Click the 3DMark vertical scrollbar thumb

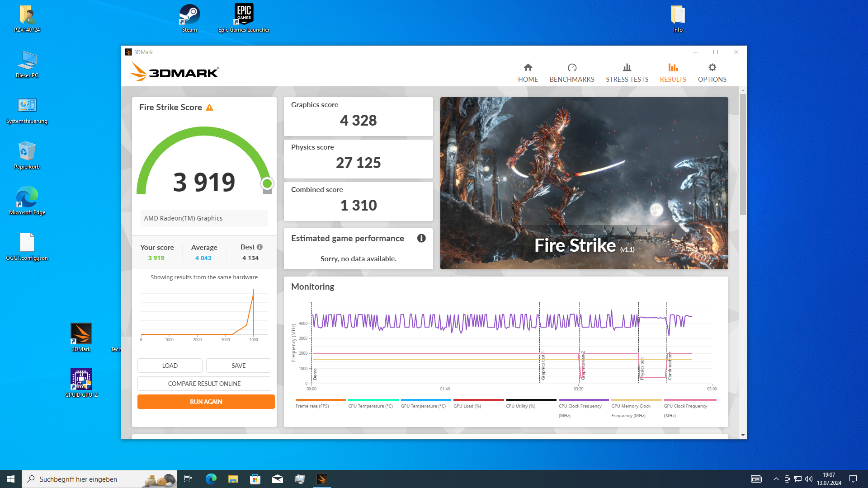tap(743, 154)
